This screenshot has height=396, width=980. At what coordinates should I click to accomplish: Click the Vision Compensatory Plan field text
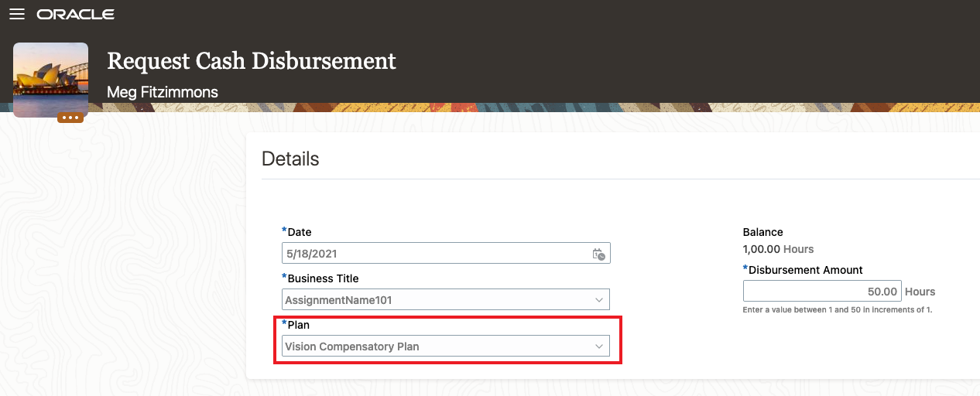pos(352,346)
